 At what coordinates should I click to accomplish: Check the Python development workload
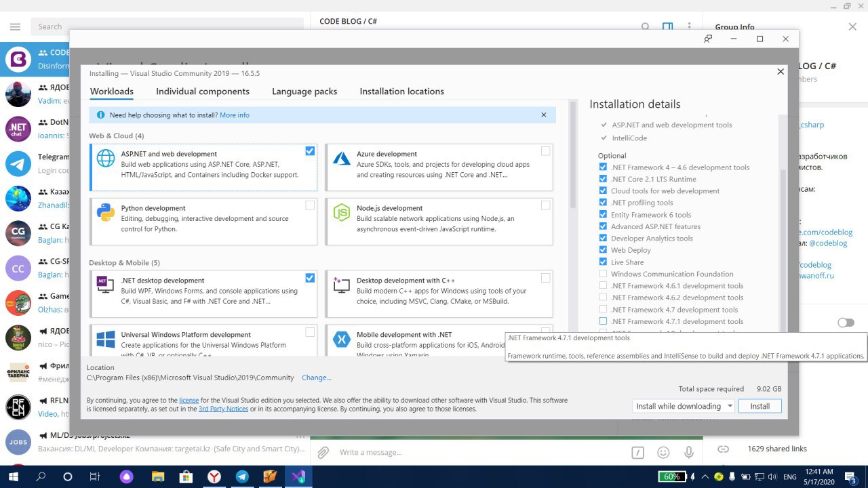pyautogui.click(x=310, y=205)
